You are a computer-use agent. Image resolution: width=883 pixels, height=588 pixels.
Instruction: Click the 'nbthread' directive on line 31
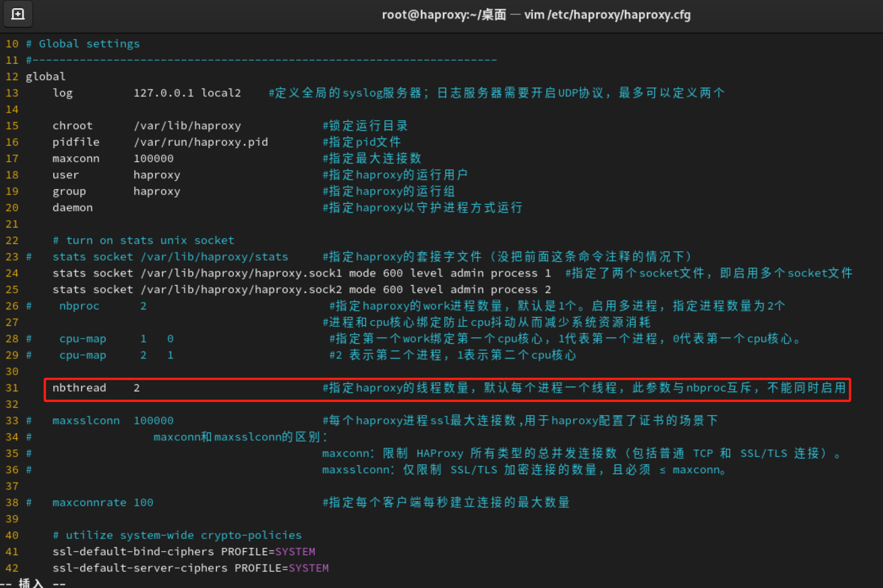pos(79,388)
